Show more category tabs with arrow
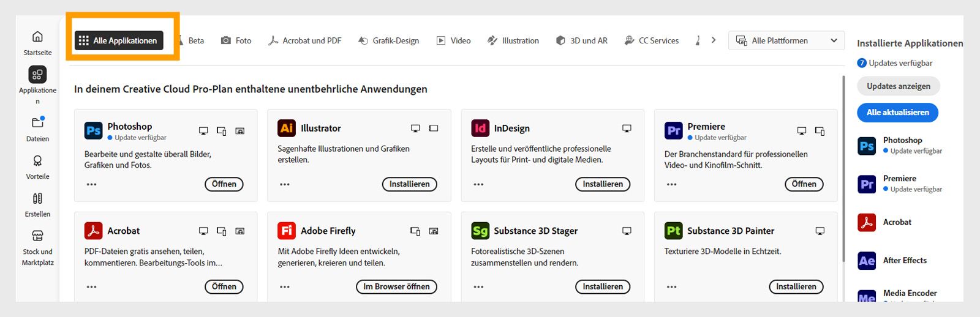Image resolution: width=980 pixels, height=317 pixels. pyautogui.click(x=714, y=40)
